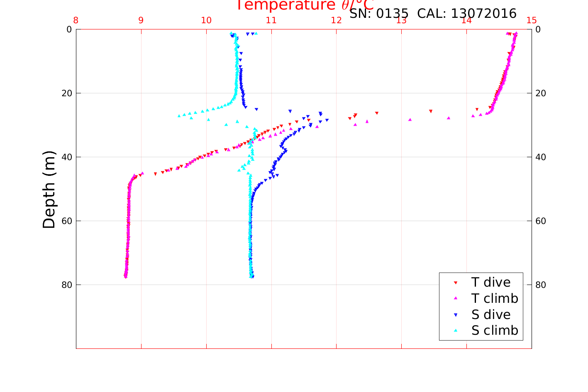
Task: Select the 'T dive' legend label
Action: point(491,282)
